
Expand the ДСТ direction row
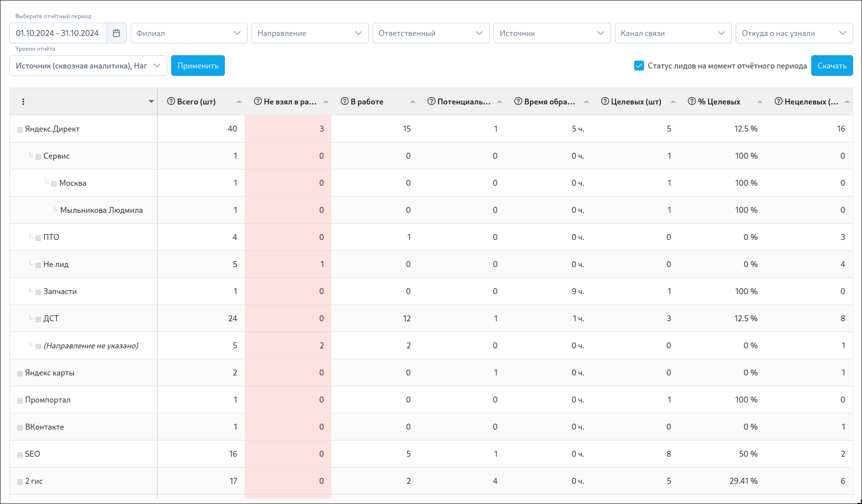(38, 319)
